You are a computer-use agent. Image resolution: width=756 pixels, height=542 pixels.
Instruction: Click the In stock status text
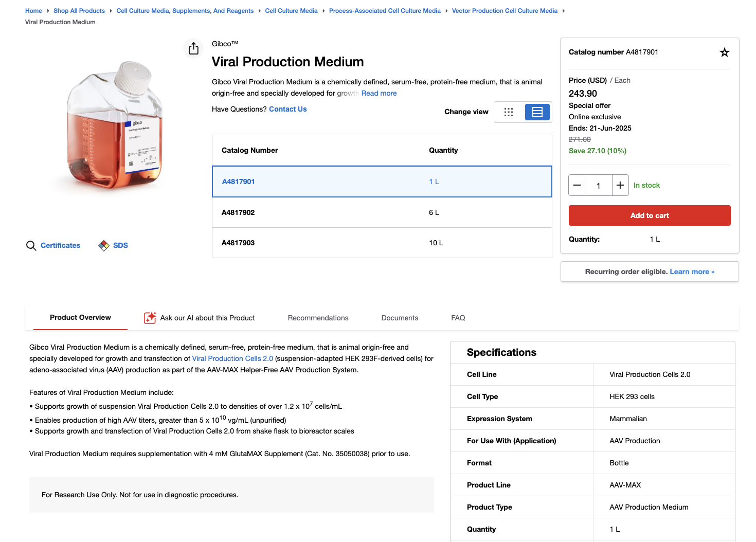(x=646, y=185)
